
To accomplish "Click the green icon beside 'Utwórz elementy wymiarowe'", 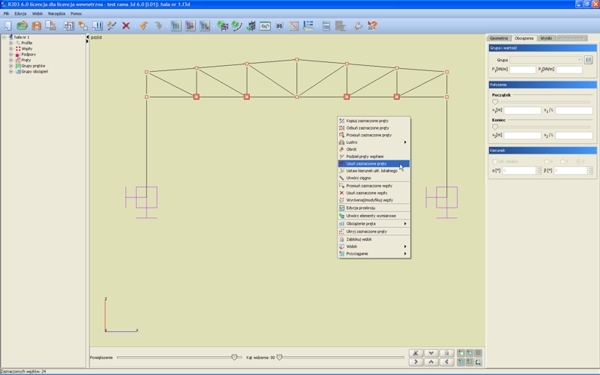I will coord(342,216).
